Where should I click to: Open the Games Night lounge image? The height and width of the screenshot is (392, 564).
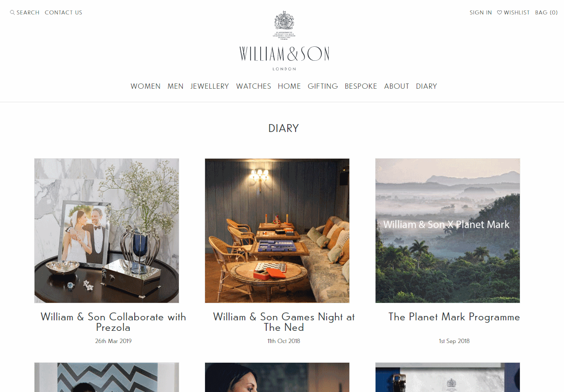(x=277, y=231)
